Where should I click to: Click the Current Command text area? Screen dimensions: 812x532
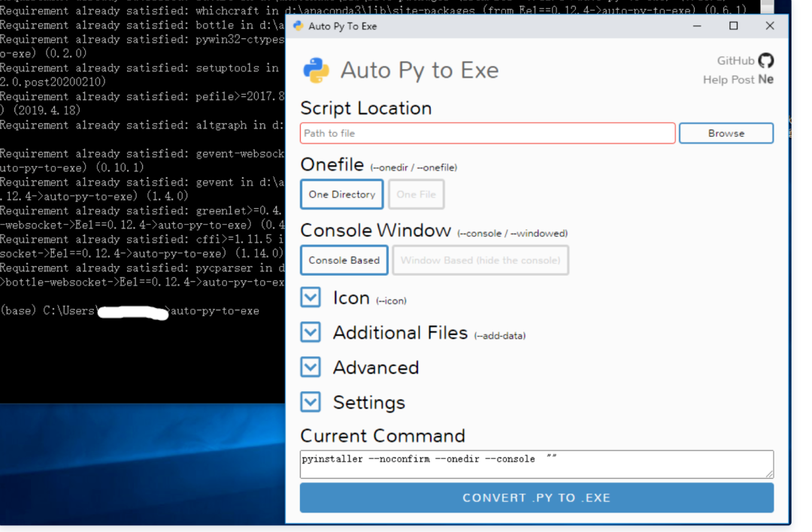(x=537, y=464)
